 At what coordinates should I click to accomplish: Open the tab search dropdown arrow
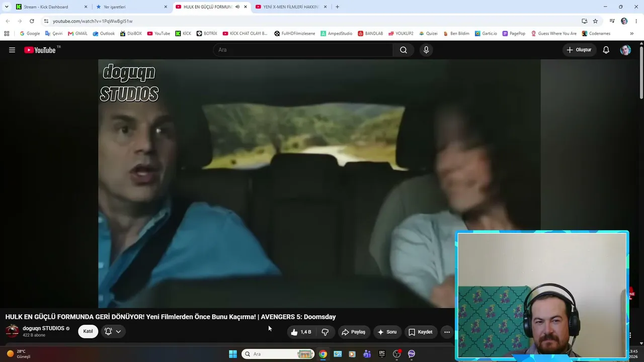(x=7, y=7)
